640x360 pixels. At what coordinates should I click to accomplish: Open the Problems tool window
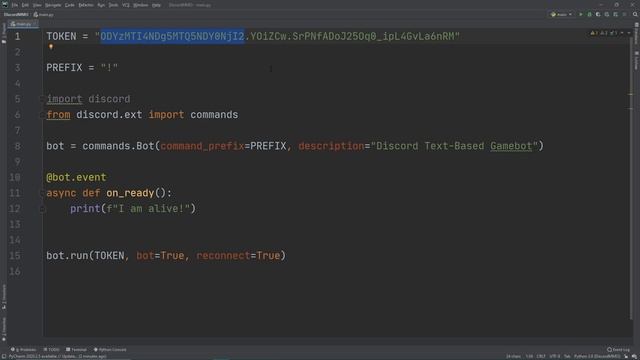(x=23, y=349)
